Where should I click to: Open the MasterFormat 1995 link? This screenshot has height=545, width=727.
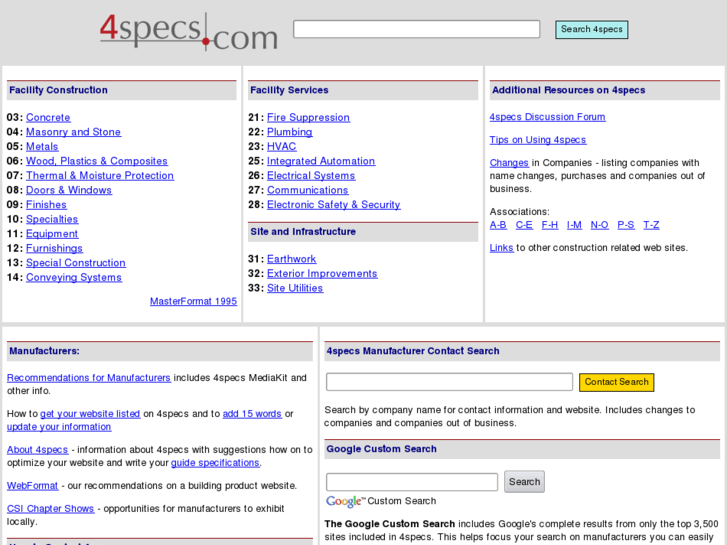pos(193,301)
